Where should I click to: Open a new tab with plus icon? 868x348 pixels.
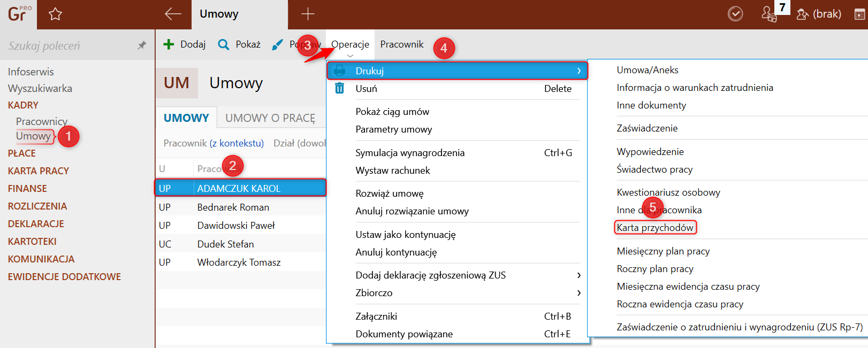[308, 14]
